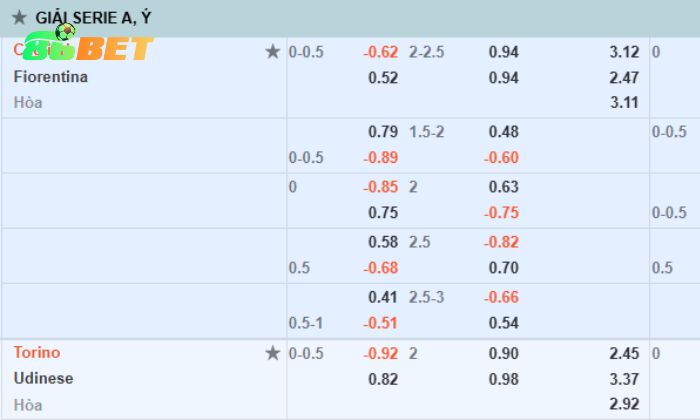Select the Udinese team name

click(44, 379)
